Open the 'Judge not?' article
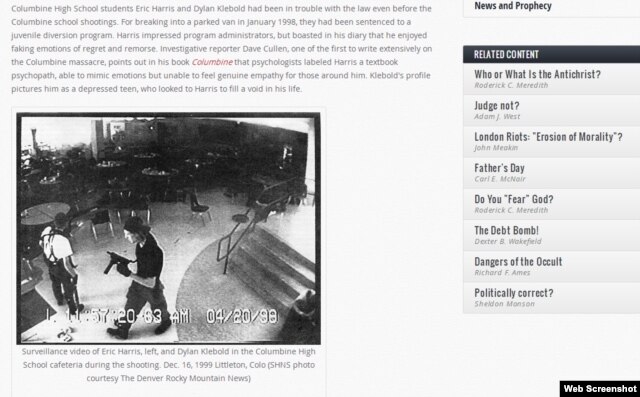Screen dimensions: 640x397 [496, 106]
